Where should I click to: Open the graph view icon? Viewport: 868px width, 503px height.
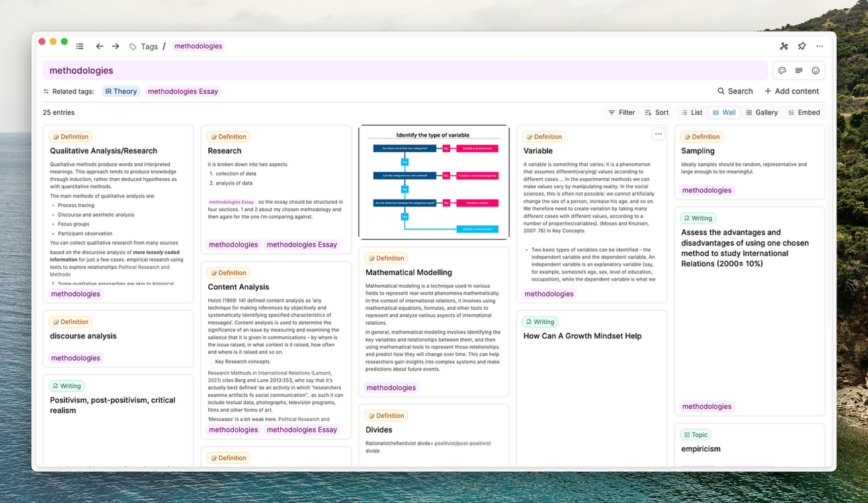(783, 46)
